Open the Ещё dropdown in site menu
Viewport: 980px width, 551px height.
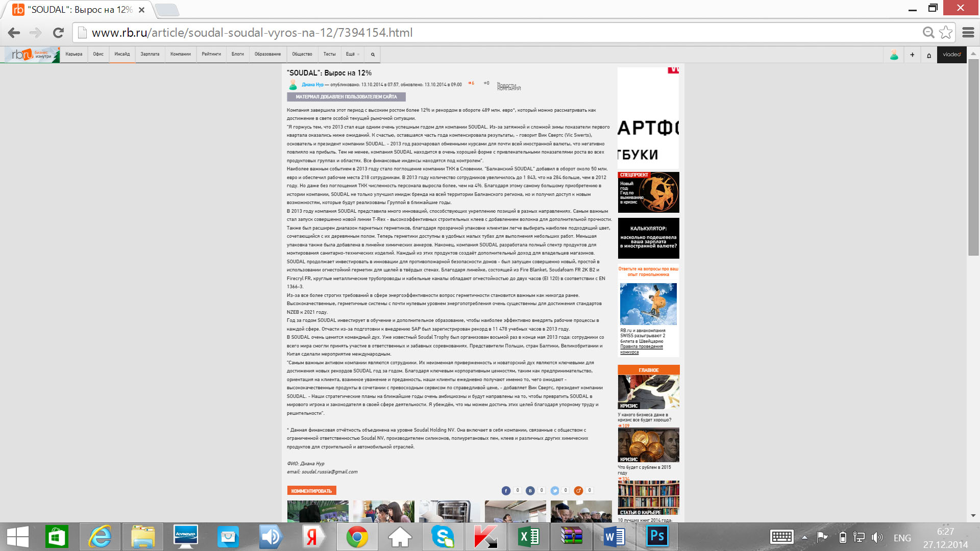[353, 54]
